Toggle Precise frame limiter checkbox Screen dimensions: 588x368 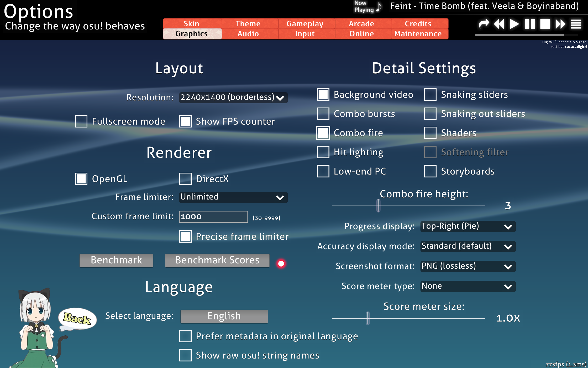[185, 236]
